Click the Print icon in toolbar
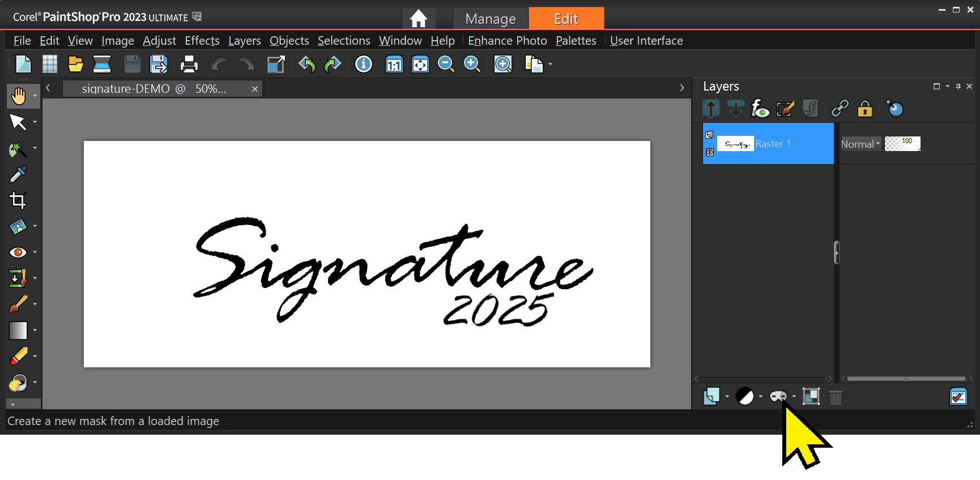This screenshot has height=480, width=980. point(189,65)
